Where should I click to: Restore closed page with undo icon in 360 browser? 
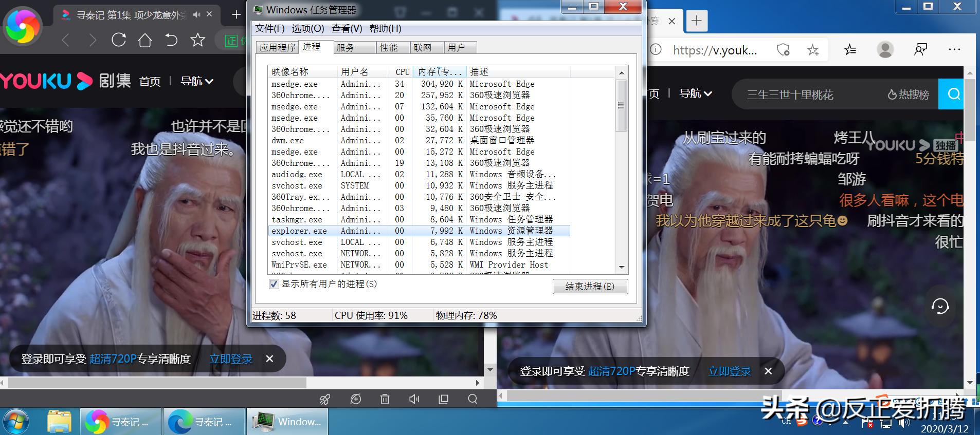pos(171,40)
